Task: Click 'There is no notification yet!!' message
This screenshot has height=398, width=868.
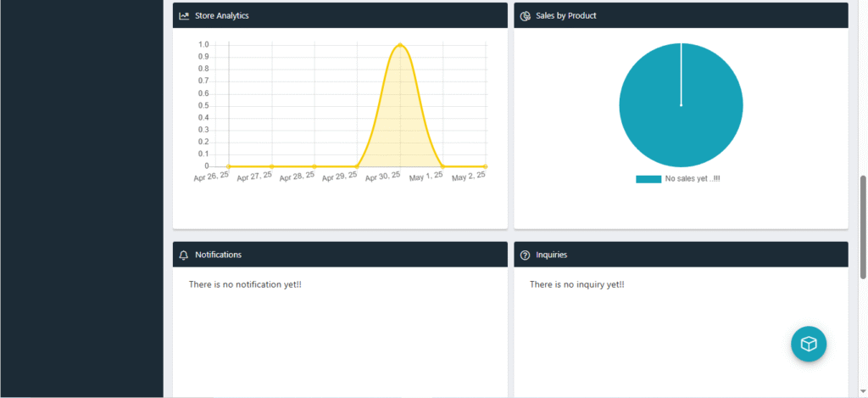Action: 245,284
